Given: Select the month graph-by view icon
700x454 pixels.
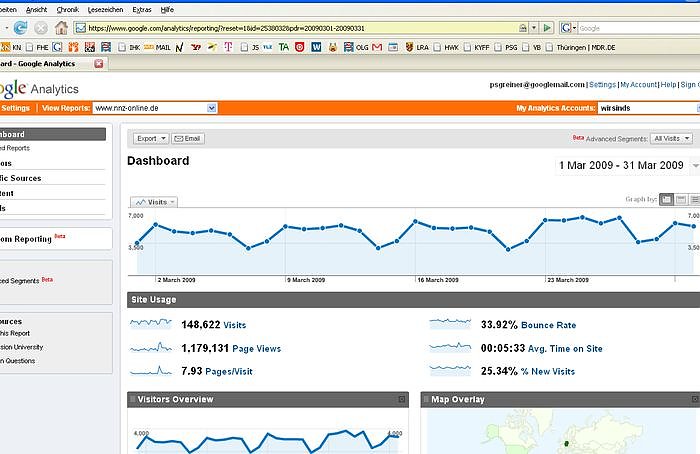Looking at the screenshot, I should (694, 200).
